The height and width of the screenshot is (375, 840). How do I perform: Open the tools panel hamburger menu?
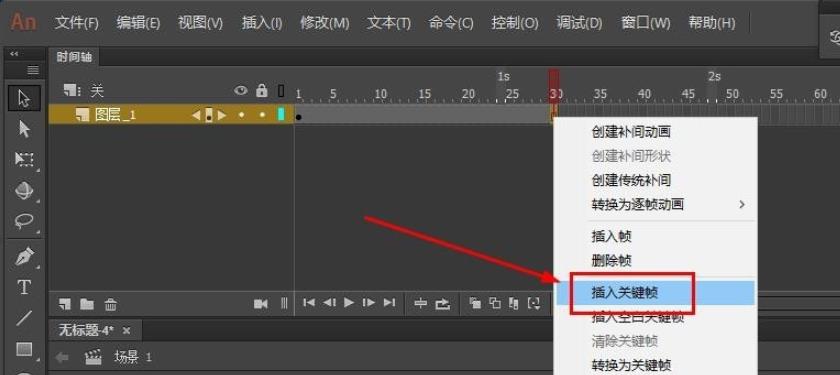click(33, 70)
